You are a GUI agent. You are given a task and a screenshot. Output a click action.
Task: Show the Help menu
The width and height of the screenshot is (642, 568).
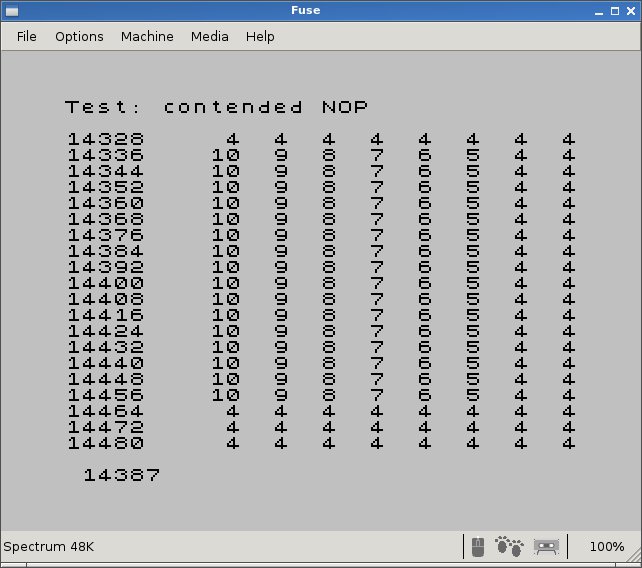260,36
